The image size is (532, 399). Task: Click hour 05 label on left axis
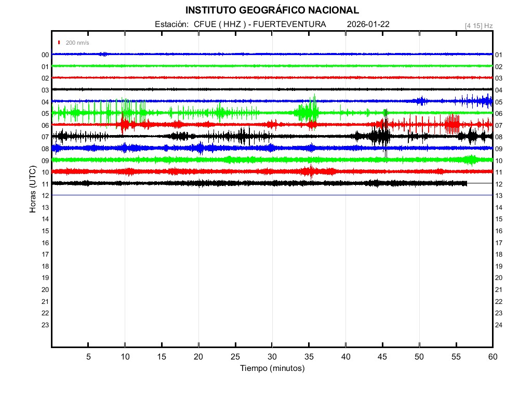click(x=45, y=113)
